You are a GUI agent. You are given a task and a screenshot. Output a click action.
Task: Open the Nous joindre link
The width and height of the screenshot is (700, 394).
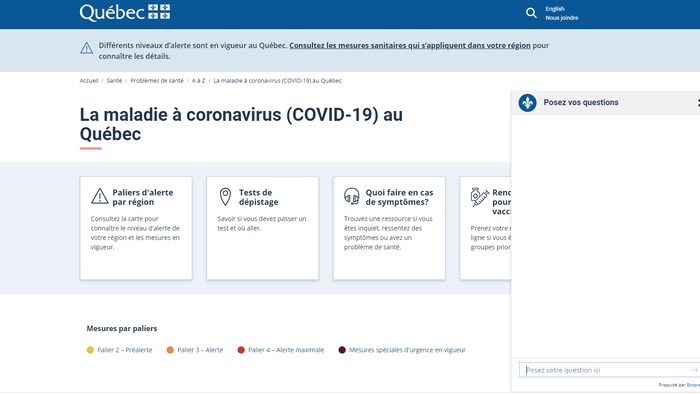(562, 18)
